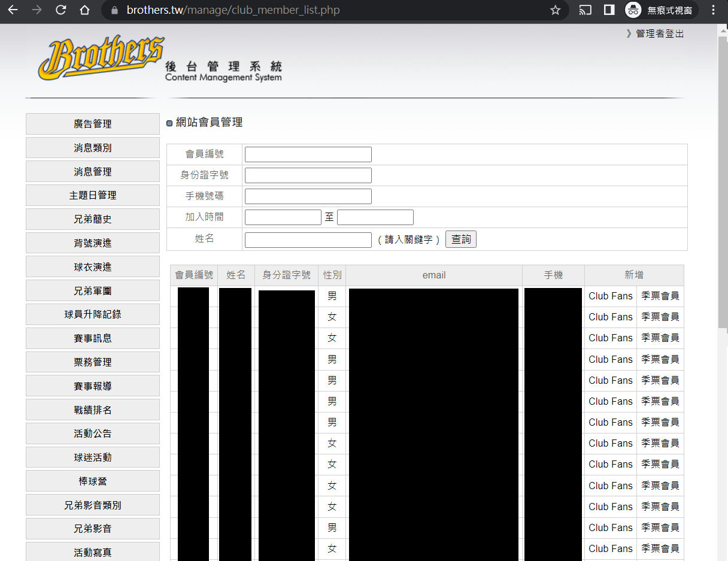The height and width of the screenshot is (561, 728).
Task: Open the cast media icon
Action: click(x=585, y=10)
